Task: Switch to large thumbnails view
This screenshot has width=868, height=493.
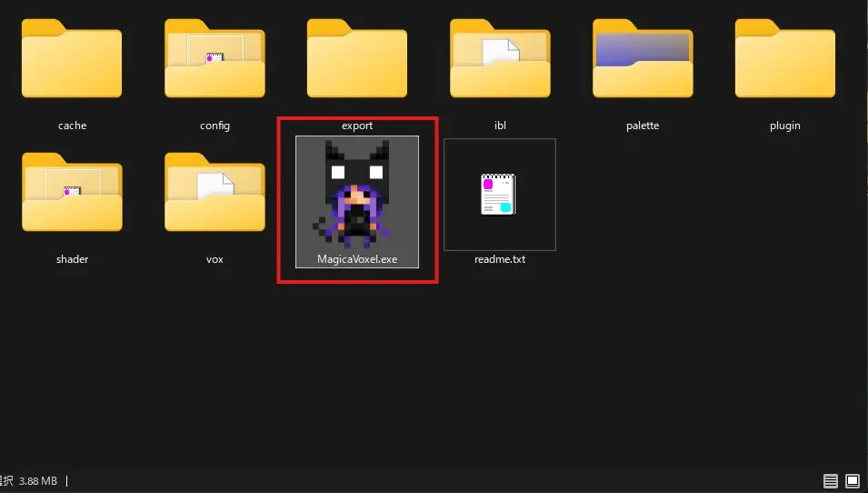Action: (853, 481)
